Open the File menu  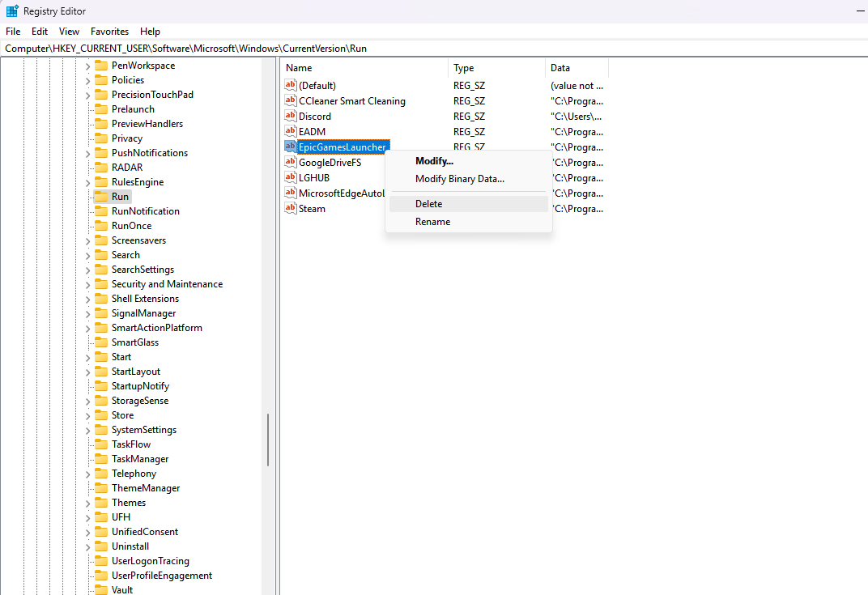[x=13, y=32]
